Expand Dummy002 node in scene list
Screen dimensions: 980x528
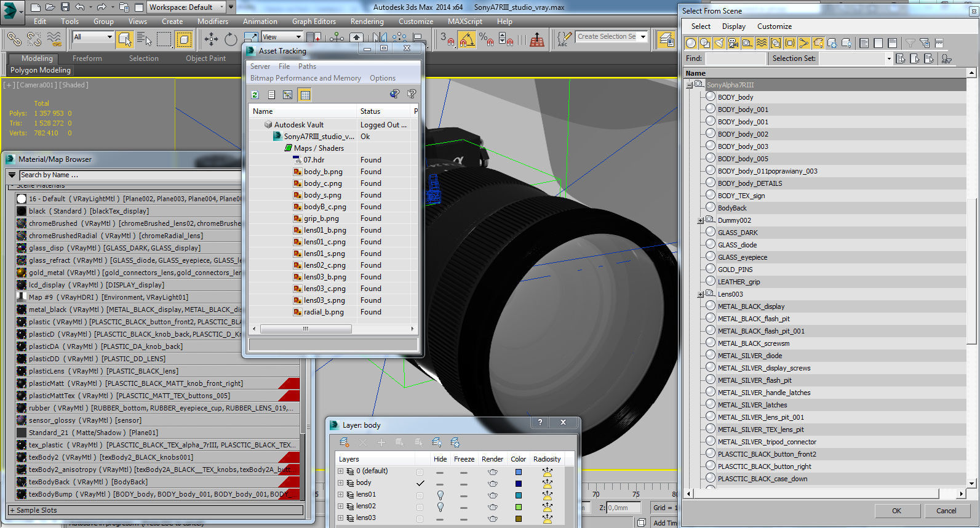click(701, 220)
